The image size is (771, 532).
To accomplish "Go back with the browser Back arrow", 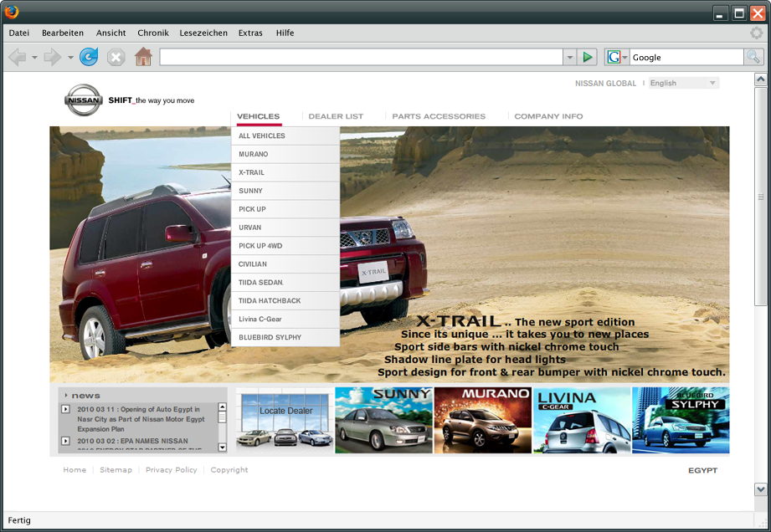I will (18, 58).
